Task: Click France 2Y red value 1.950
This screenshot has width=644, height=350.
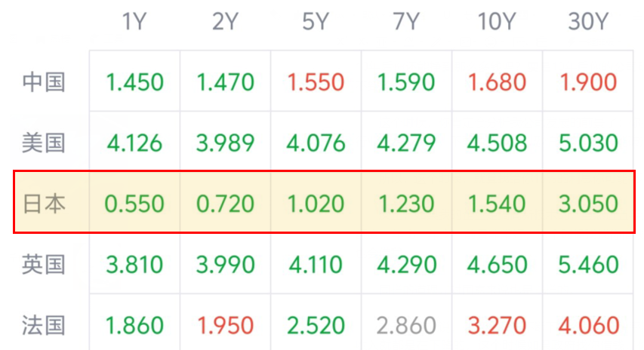Action: click(226, 325)
